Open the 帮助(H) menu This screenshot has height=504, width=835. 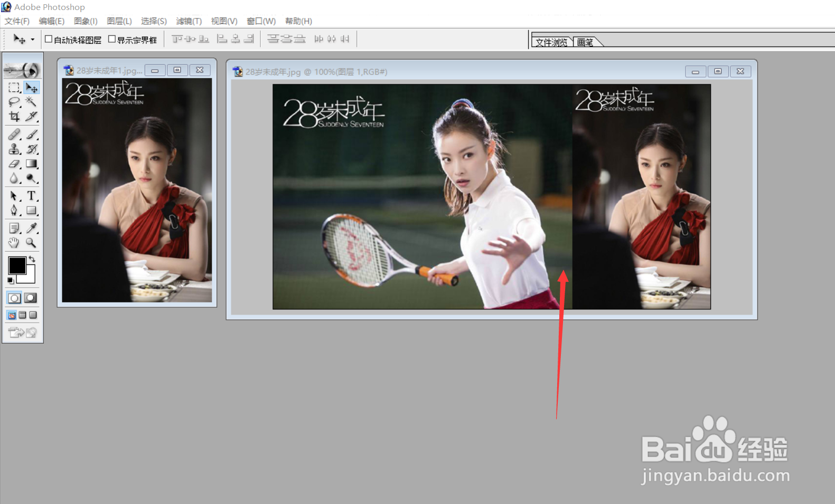tap(298, 21)
